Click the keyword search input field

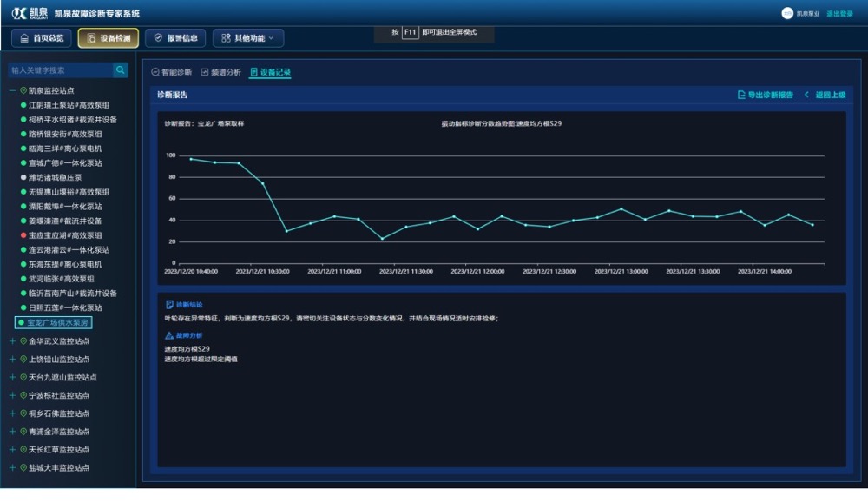[x=60, y=70]
